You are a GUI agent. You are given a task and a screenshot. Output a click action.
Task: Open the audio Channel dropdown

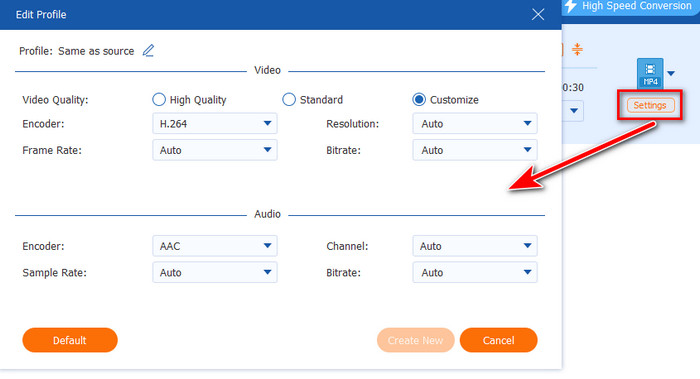point(475,246)
